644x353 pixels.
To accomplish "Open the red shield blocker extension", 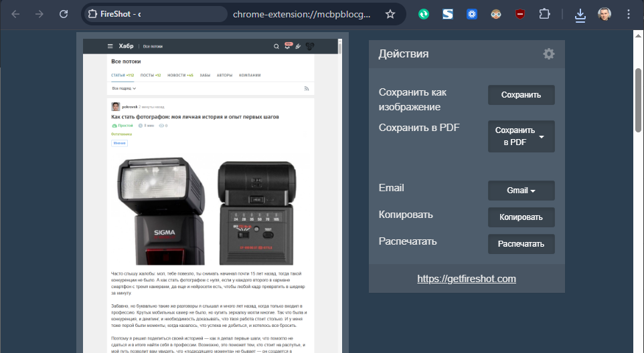I will 520,14.
